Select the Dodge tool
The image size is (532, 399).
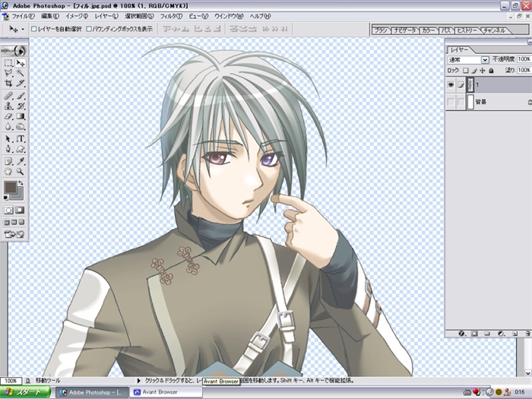[21, 127]
